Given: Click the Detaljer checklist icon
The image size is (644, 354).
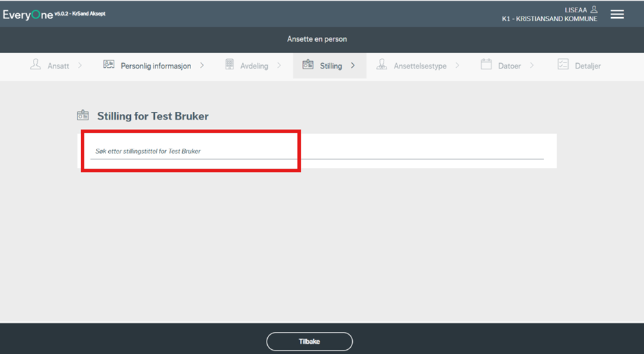Looking at the screenshot, I should [x=563, y=65].
